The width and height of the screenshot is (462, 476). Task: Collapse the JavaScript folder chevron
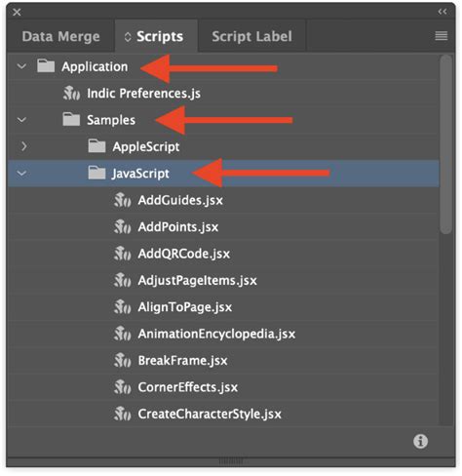pos(21,174)
